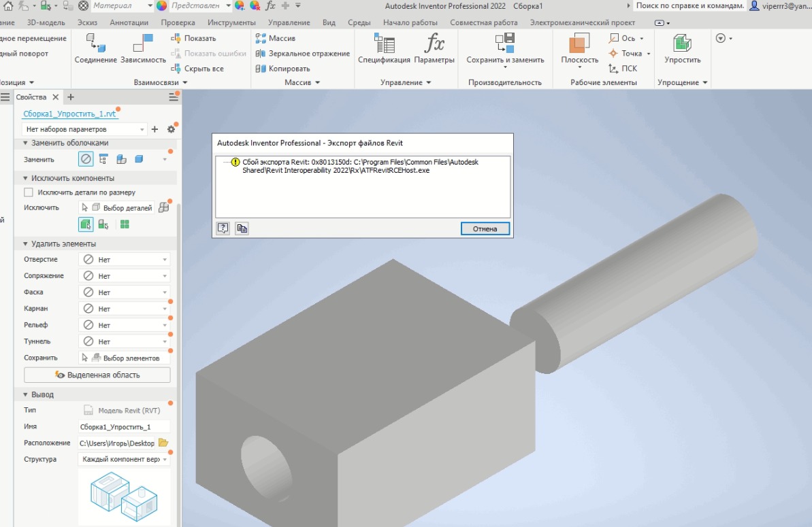Open the Отверстие removal dropdown
Image resolution: width=812 pixels, height=527 pixels.
[125, 260]
